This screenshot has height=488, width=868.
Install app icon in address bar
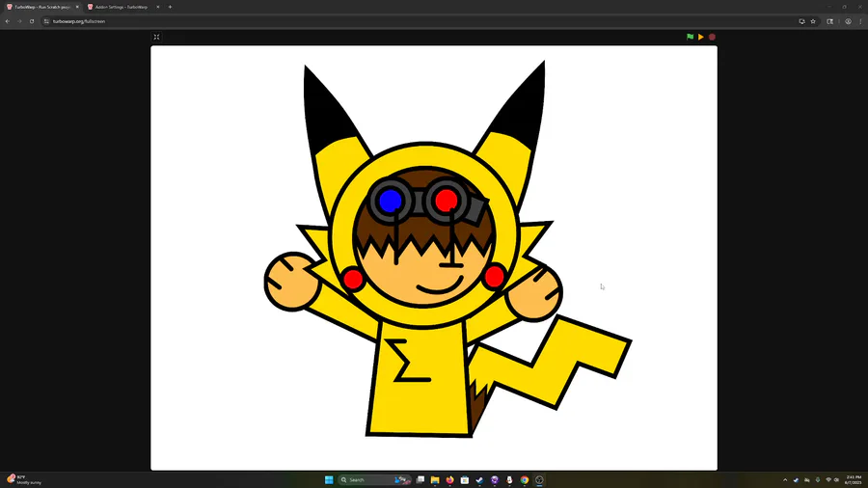tap(801, 21)
